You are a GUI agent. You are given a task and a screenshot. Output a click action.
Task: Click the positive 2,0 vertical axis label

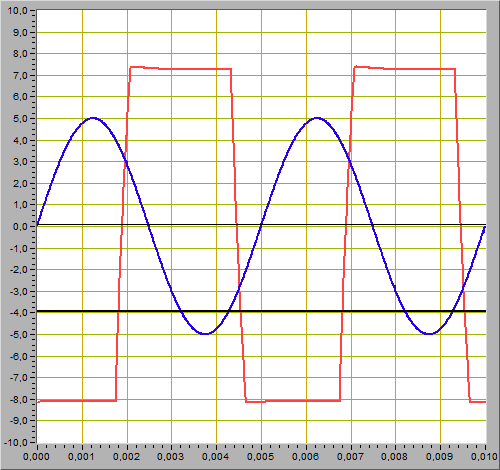pos(20,184)
